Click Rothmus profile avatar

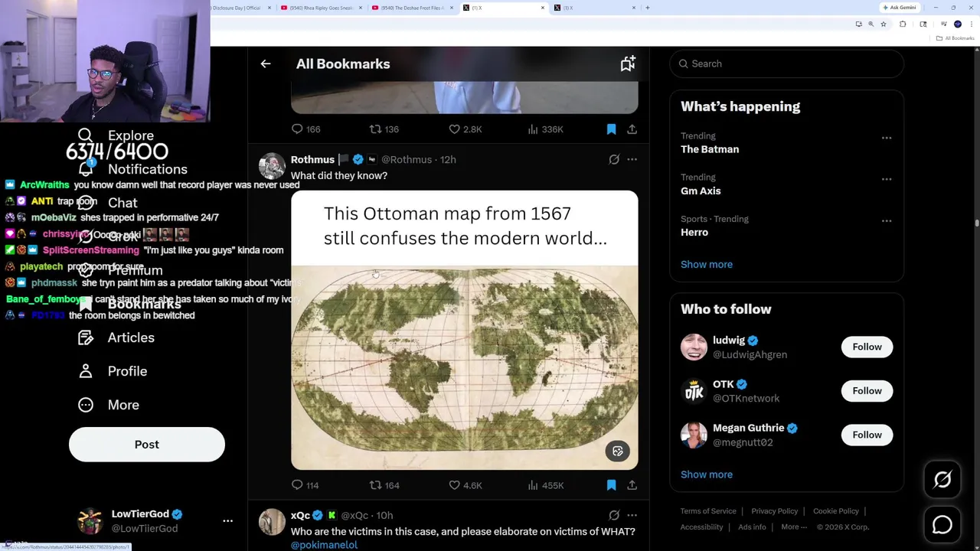click(272, 166)
